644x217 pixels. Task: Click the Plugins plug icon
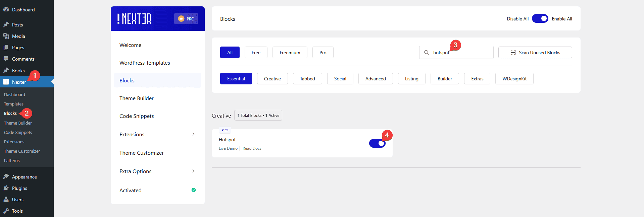[x=6, y=188]
